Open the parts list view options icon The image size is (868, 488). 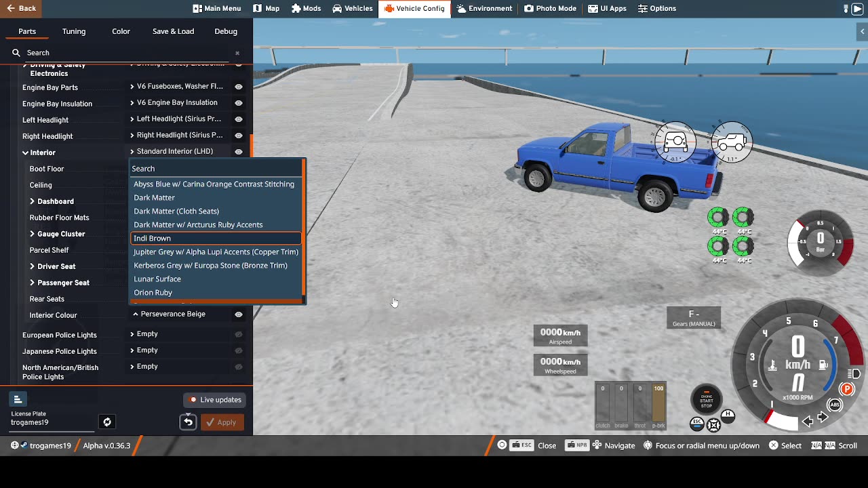tap(18, 400)
